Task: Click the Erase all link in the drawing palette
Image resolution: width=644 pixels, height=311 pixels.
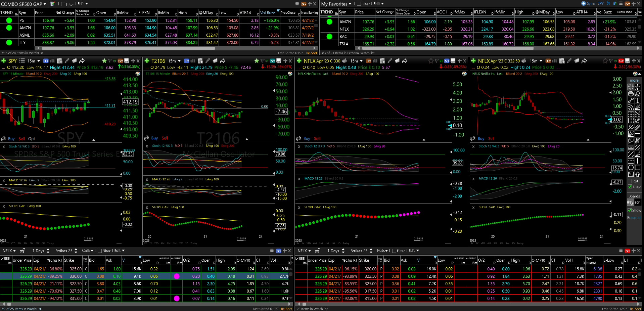Action: coord(634,218)
